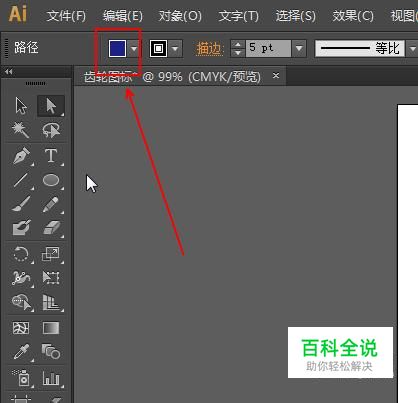Select the Warp tool
This screenshot has width=418, height=403.
pos(21,278)
